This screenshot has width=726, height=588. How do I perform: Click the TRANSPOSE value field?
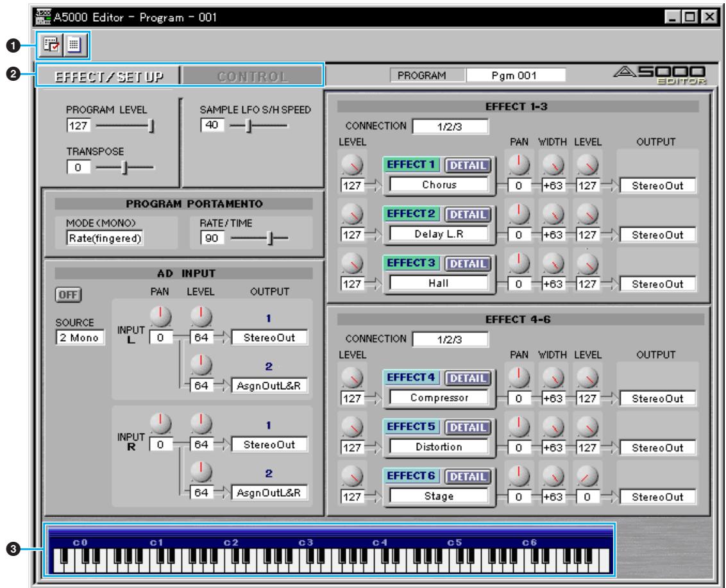click(x=78, y=167)
